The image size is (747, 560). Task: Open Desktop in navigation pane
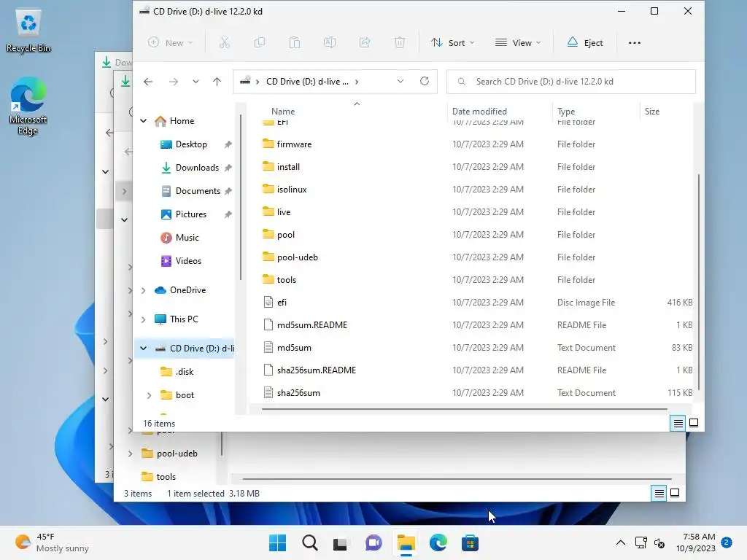(x=191, y=144)
